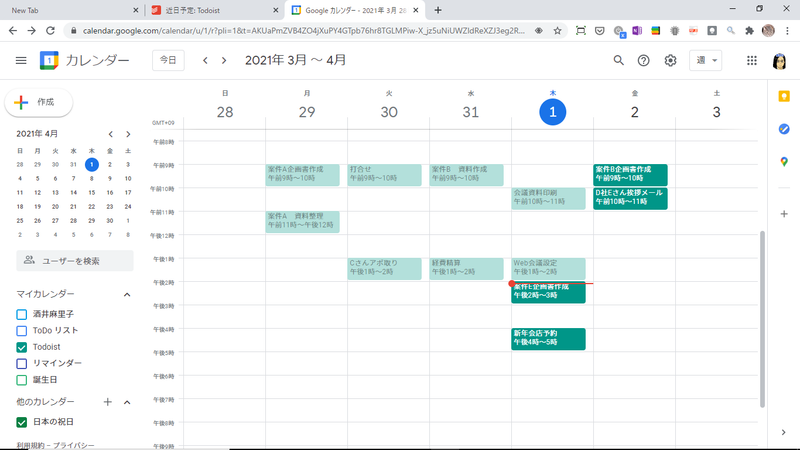Go to previous week arrow
Screen dimensions: 800x450
click(205, 61)
